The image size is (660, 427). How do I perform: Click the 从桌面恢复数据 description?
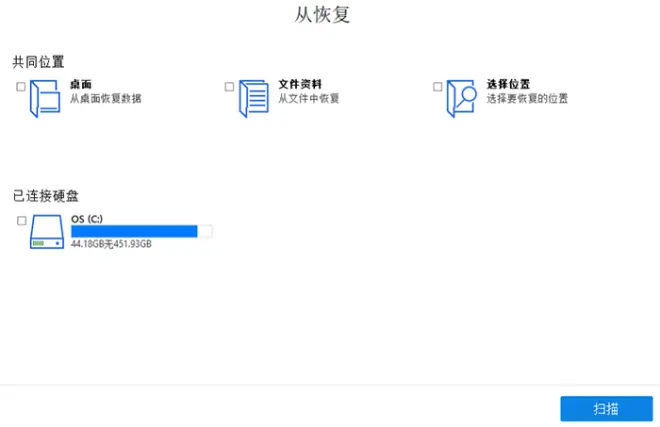tap(106, 99)
